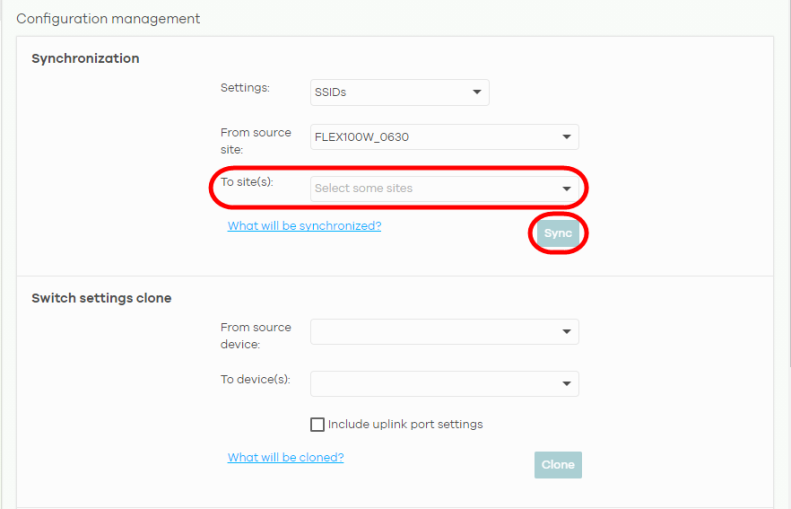Click the Switch settings clone section heading

tap(101, 298)
